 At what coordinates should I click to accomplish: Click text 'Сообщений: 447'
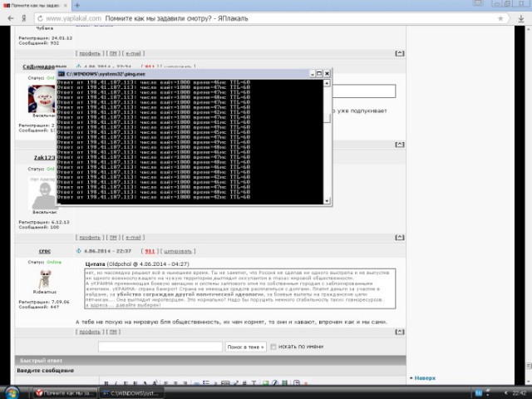point(39,307)
